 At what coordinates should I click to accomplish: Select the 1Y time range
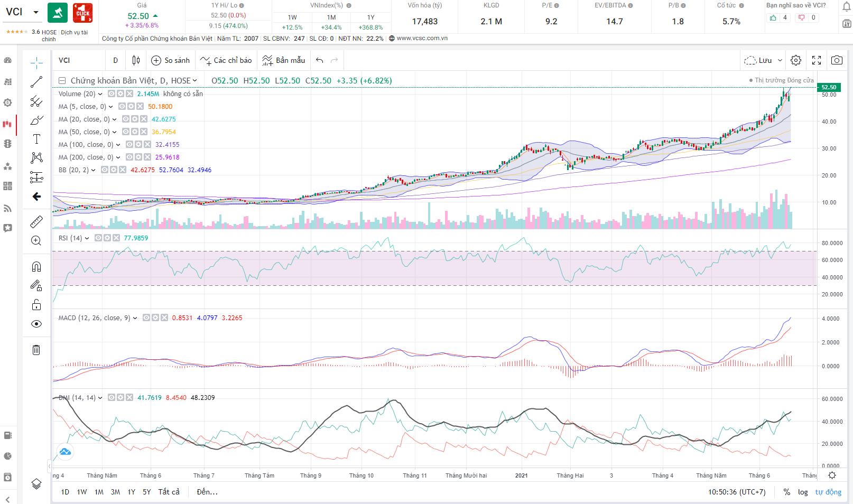[132, 492]
